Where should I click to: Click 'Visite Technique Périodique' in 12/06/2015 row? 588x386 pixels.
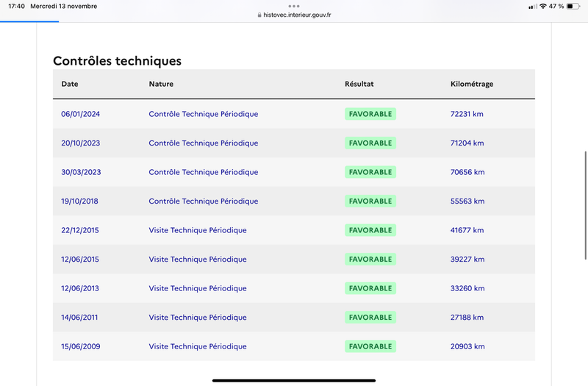tap(198, 260)
